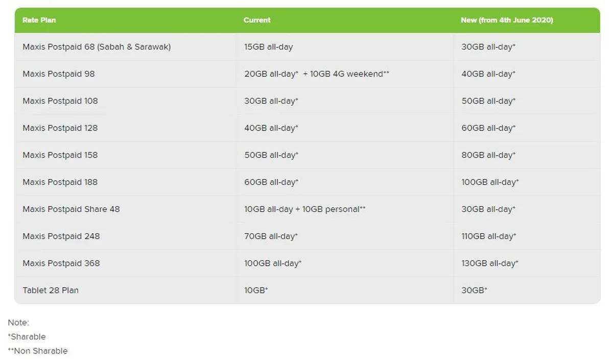Click current 40GB all-day for Postpaid 128
Viewport: 613px width, 364px height.
[x=271, y=128]
